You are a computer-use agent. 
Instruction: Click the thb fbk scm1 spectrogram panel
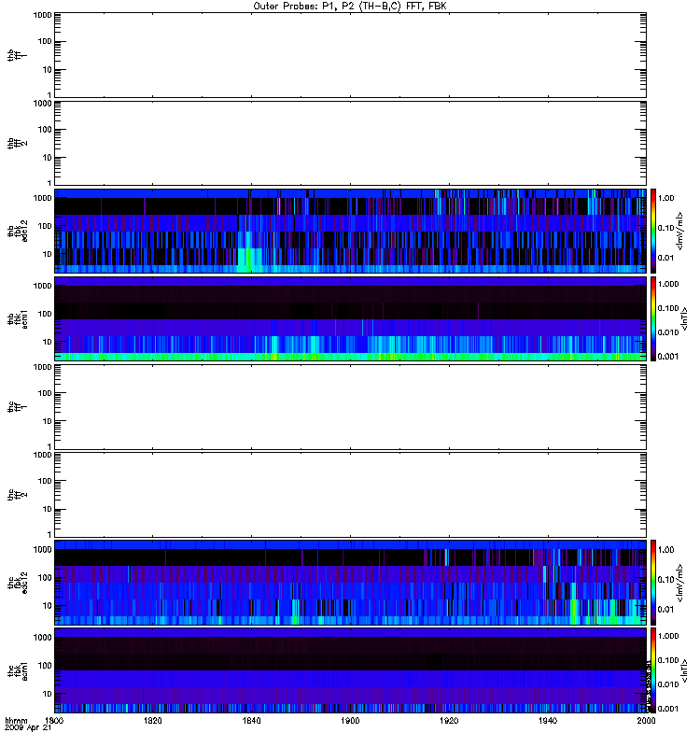pos(350,318)
